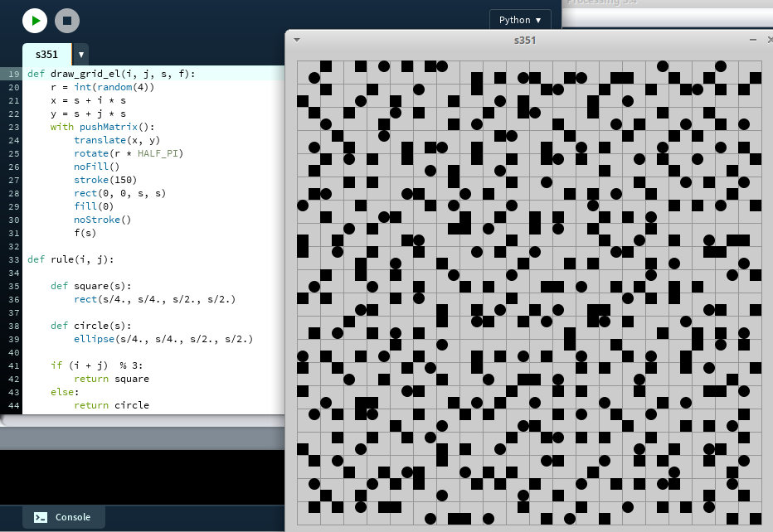
Task: Select the s351 editor tab
Action: tap(46, 55)
